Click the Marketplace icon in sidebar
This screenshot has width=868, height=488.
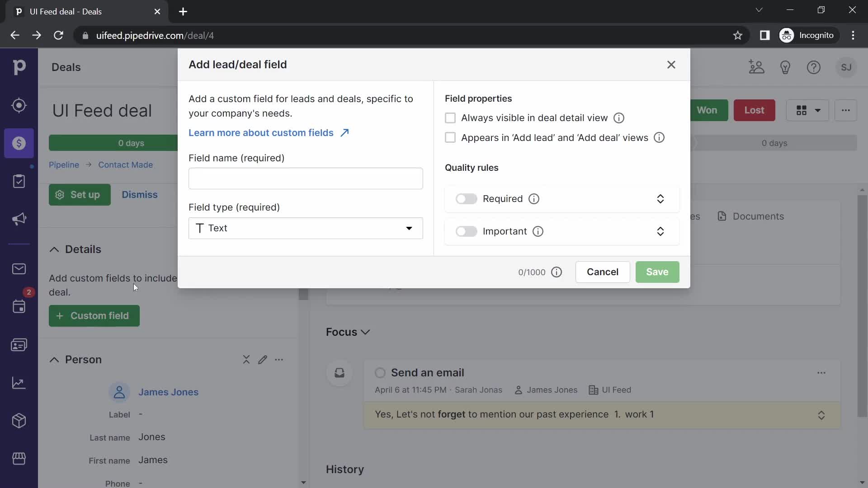click(19, 459)
